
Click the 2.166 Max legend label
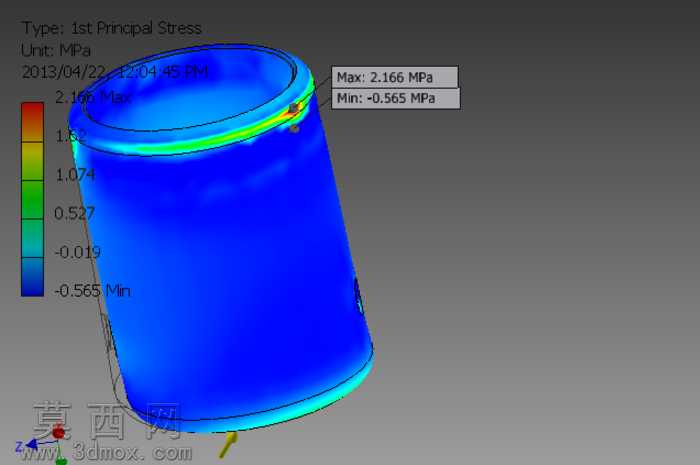[93, 97]
